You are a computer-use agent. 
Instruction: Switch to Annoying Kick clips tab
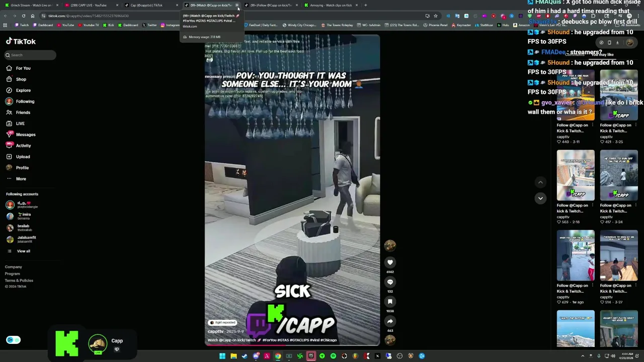(x=330, y=5)
